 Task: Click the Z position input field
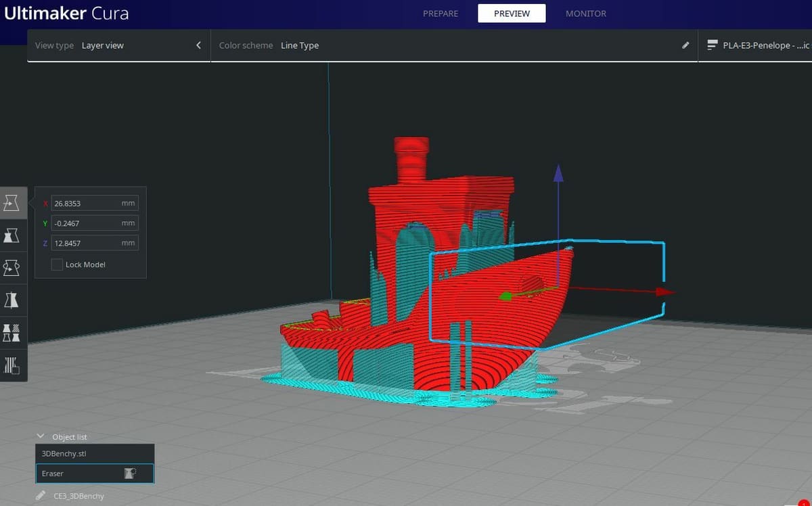95,243
